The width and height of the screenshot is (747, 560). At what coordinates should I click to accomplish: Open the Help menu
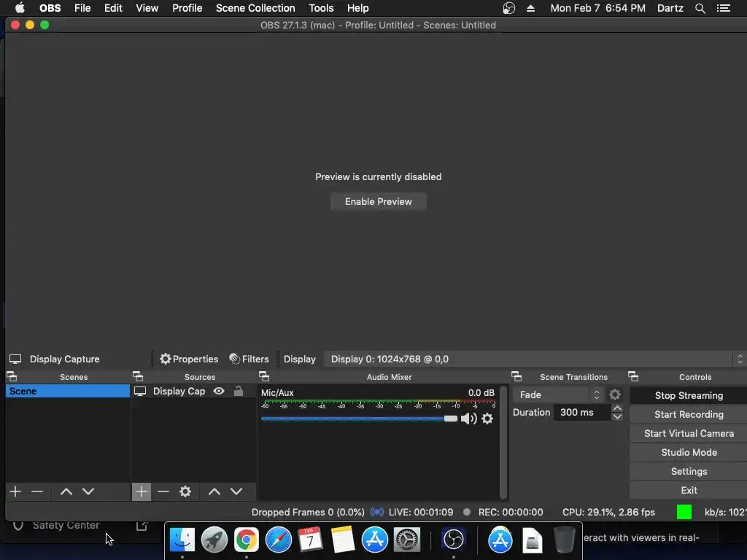click(357, 8)
